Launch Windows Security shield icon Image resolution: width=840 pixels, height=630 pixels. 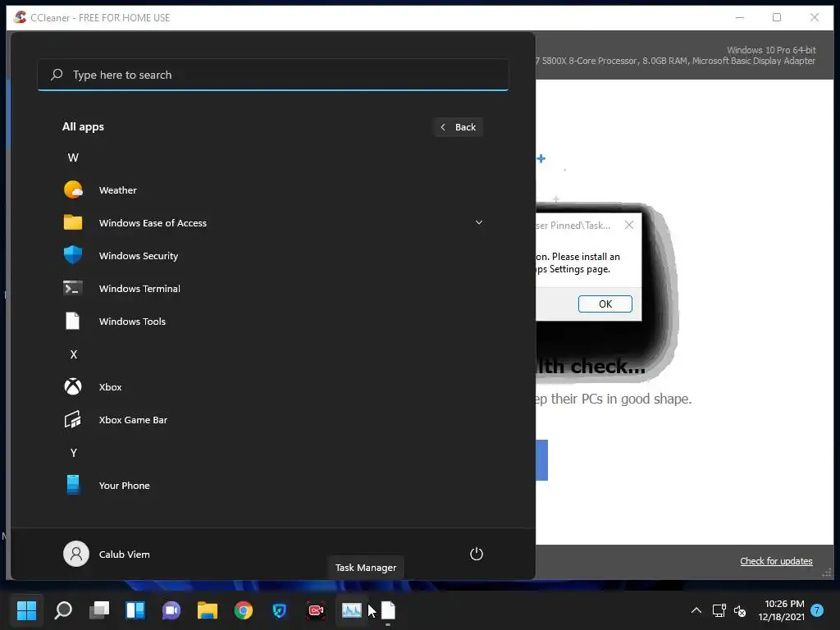[x=73, y=255]
